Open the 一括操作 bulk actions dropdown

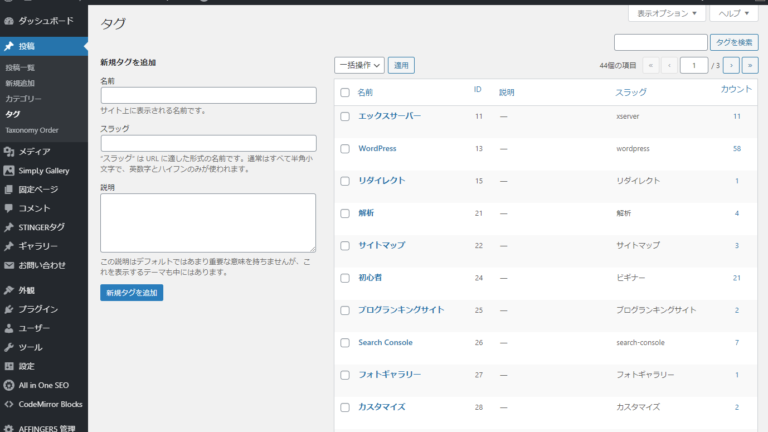(359, 65)
